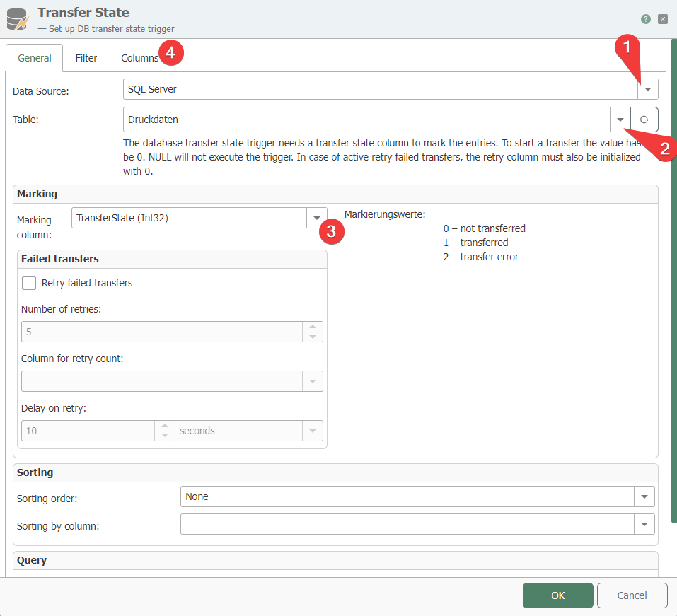677x616 pixels.
Task: Open the seconds time unit dropdown
Action: point(312,431)
